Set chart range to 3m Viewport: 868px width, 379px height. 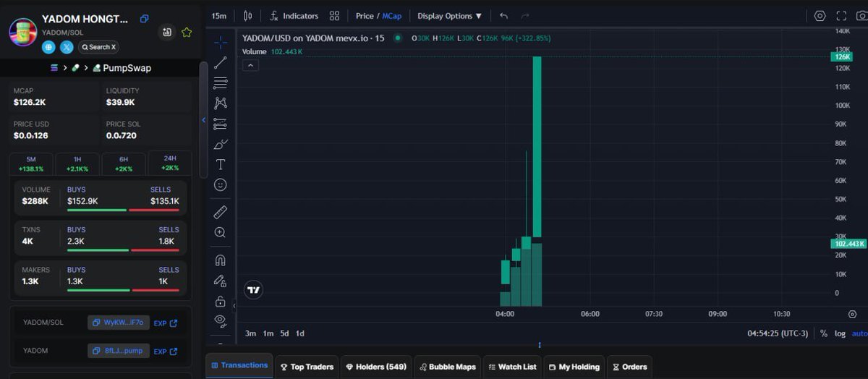(x=250, y=333)
